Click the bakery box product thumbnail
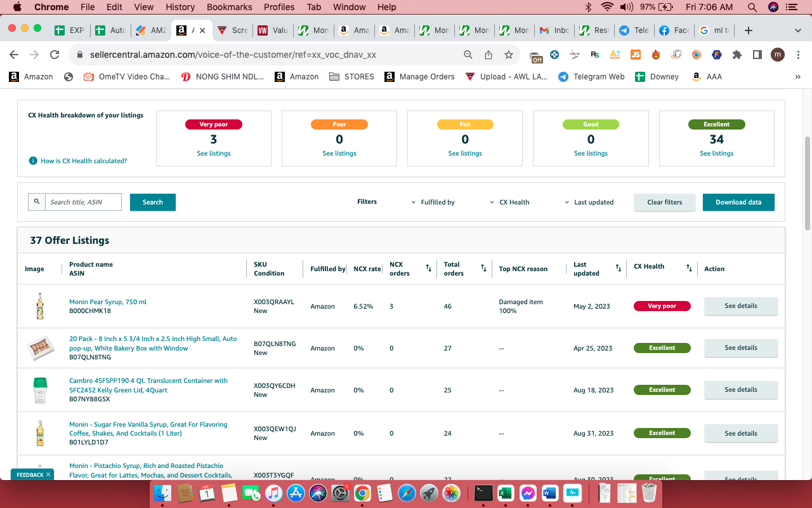The image size is (812, 508). [x=41, y=348]
